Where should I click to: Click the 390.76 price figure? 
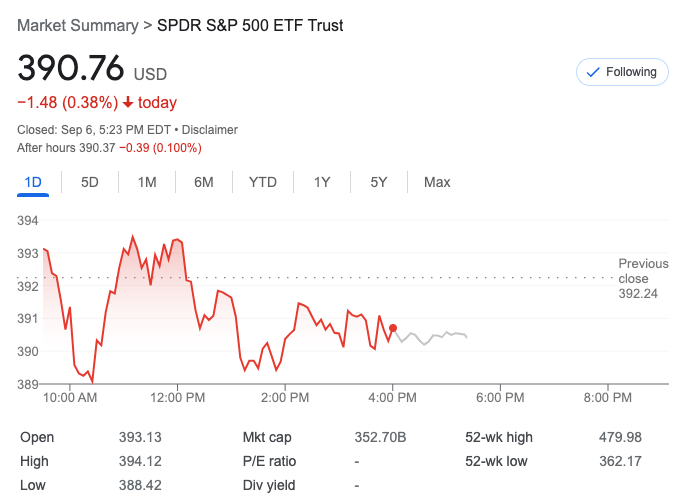click(x=70, y=68)
